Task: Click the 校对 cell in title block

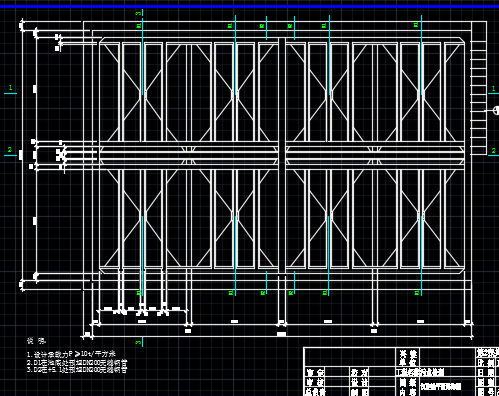Action: [359, 372]
